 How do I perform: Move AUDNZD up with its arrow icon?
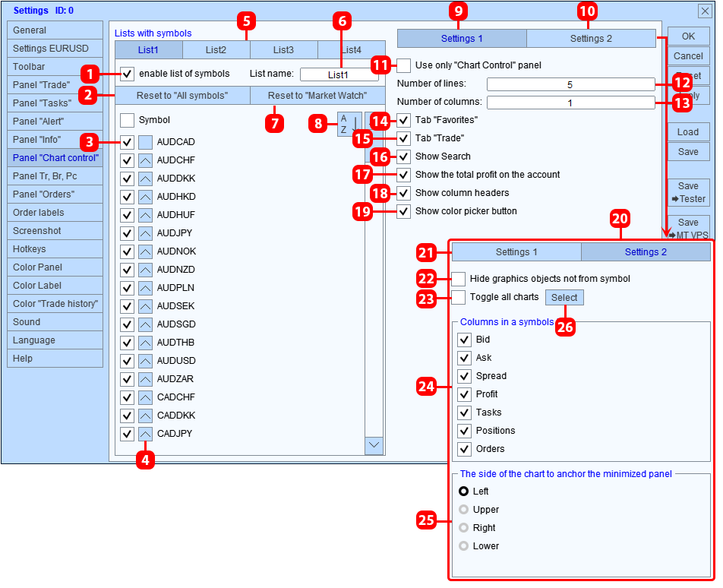point(145,270)
